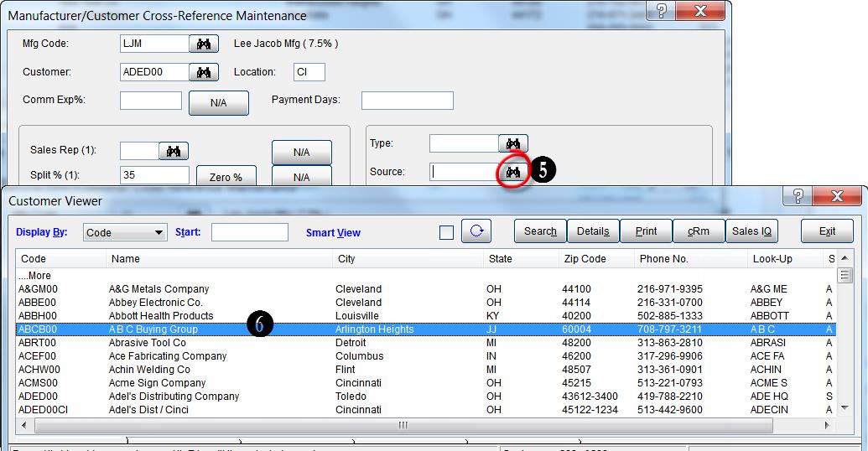
Task: Open Type lookup binoculars icon
Action: pyautogui.click(x=513, y=143)
